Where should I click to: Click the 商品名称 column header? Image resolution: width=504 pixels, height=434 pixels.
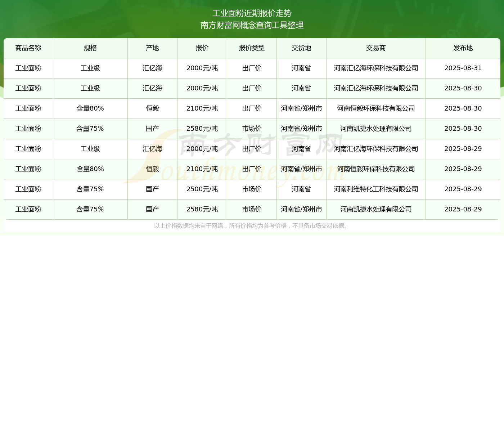point(28,48)
